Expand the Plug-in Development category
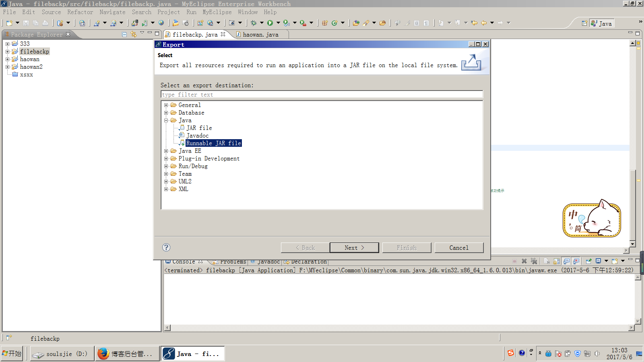This screenshot has width=644, height=362. (x=166, y=158)
